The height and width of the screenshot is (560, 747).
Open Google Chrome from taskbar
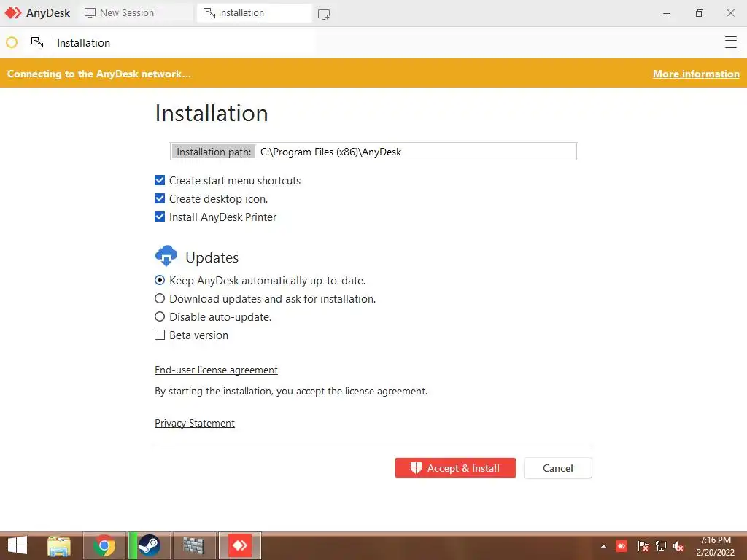pos(104,545)
